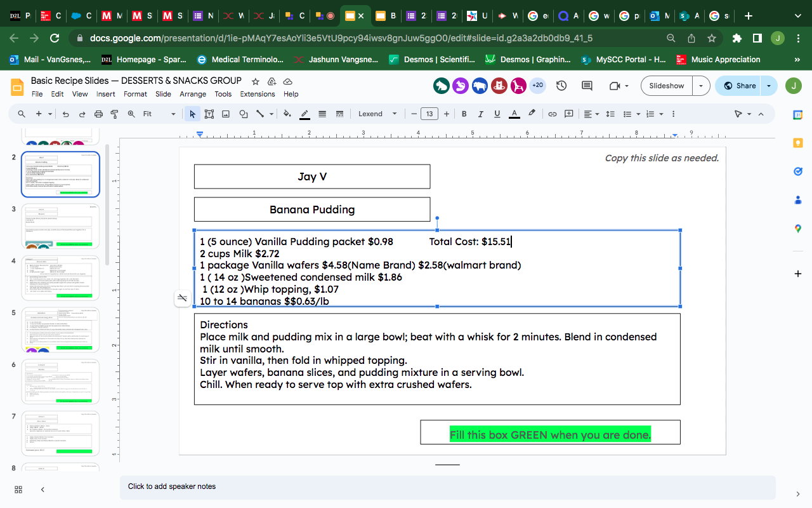Expand the line type dropdown arrow
The image size is (812, 508).
pyautogui.click(x=272, y=114)
